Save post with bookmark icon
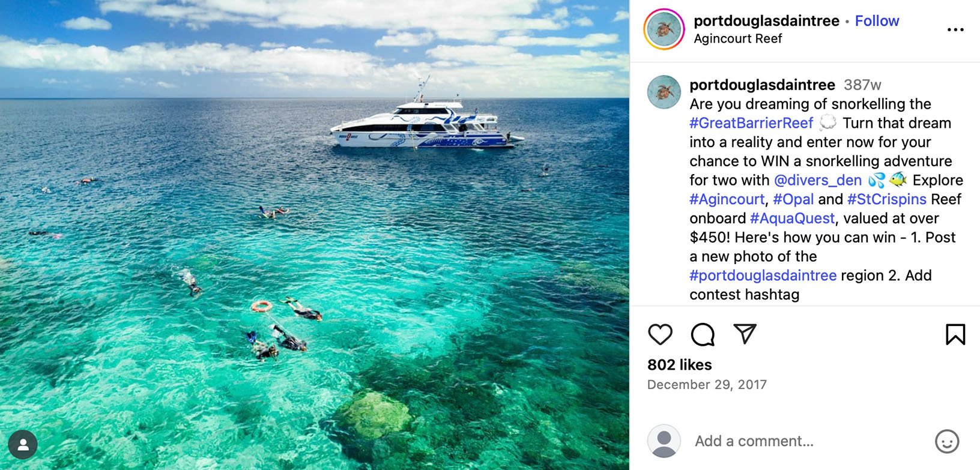The image size is (980, 470). 955,334
